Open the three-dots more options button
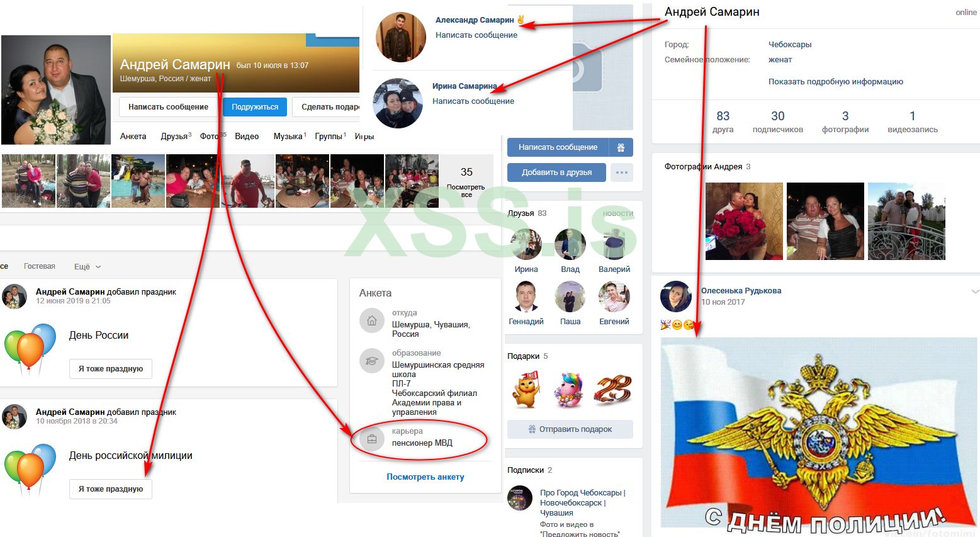980x537 pixels. pyautogui.click(x=622, y=172)
